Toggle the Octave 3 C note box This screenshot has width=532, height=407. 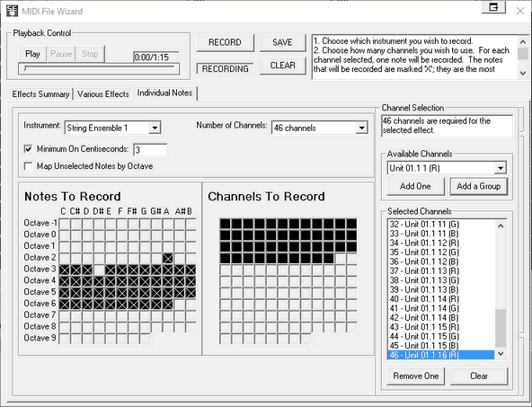click(x=65, y=270)
